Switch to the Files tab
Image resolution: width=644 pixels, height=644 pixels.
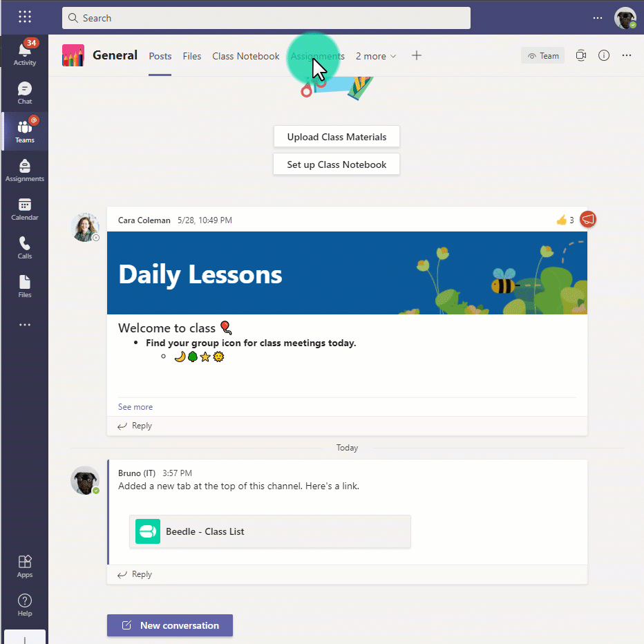192,56
